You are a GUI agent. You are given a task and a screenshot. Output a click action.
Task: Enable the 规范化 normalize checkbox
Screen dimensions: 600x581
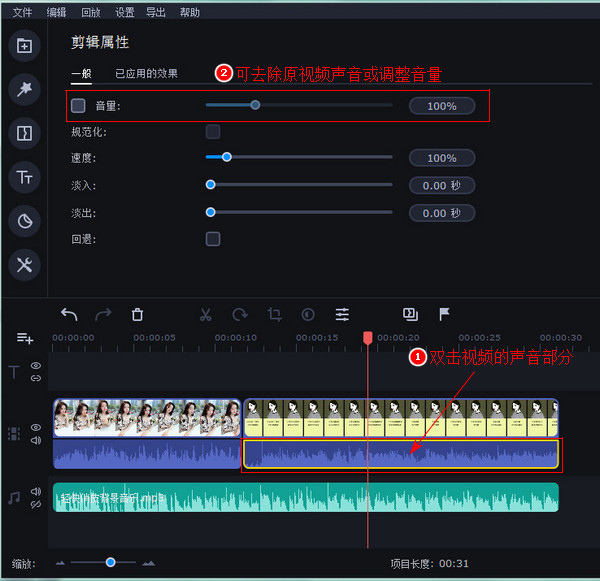(213, 132)
